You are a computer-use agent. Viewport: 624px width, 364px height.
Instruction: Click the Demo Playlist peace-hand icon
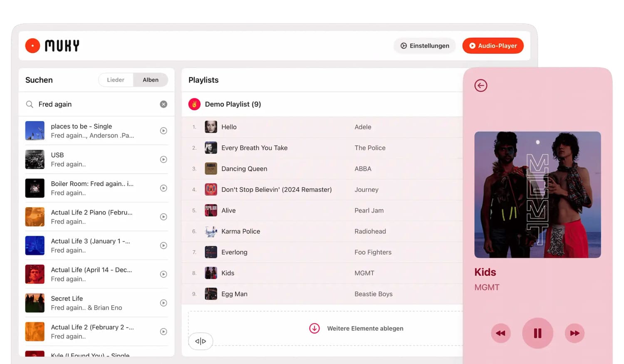(194, 104)
